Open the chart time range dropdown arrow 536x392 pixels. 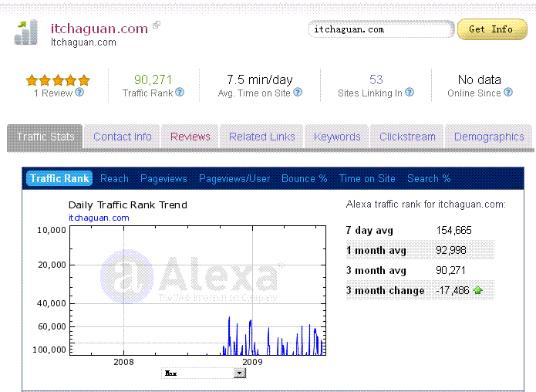(x=240, y=373)
